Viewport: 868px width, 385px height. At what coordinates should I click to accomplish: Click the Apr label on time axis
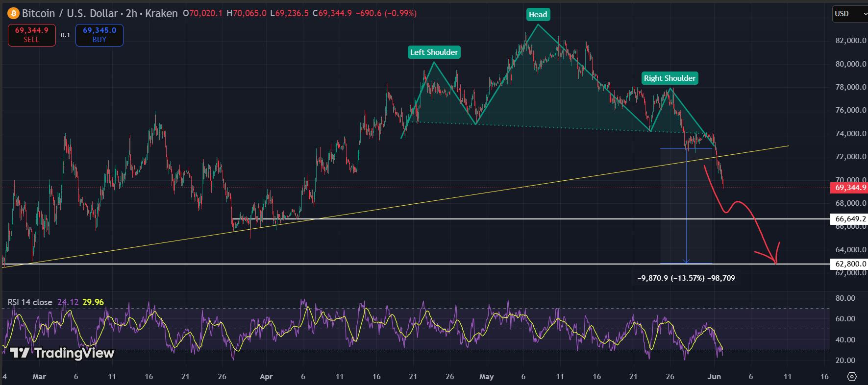266,377
